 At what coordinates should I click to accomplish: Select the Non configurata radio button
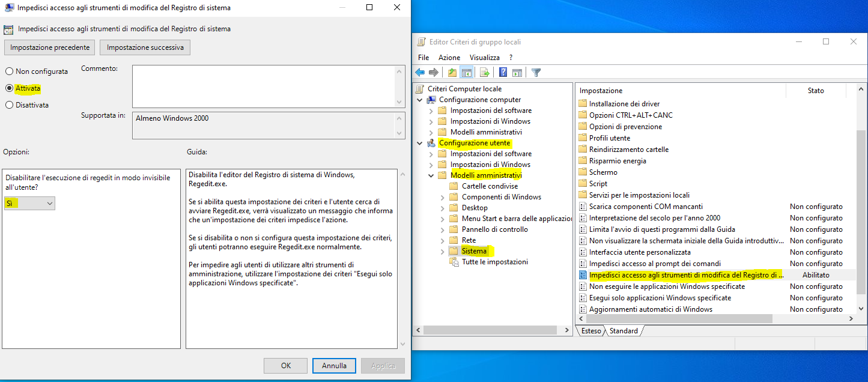click(x=9, y=71)
